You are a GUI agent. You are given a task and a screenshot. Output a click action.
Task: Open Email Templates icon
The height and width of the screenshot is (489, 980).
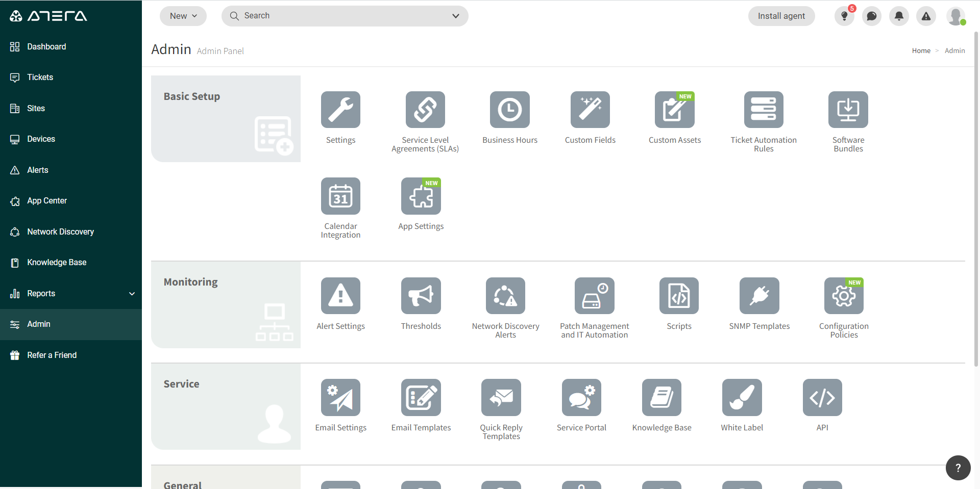click(421, 397)
